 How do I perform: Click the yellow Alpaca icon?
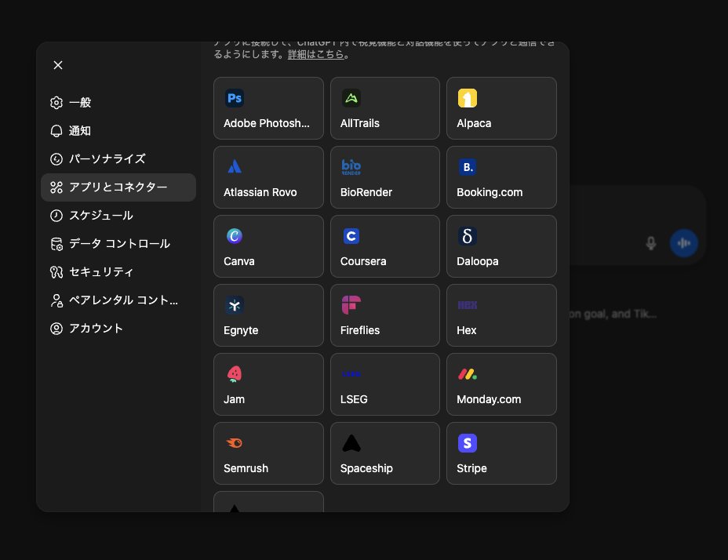[x=467, y=98]
